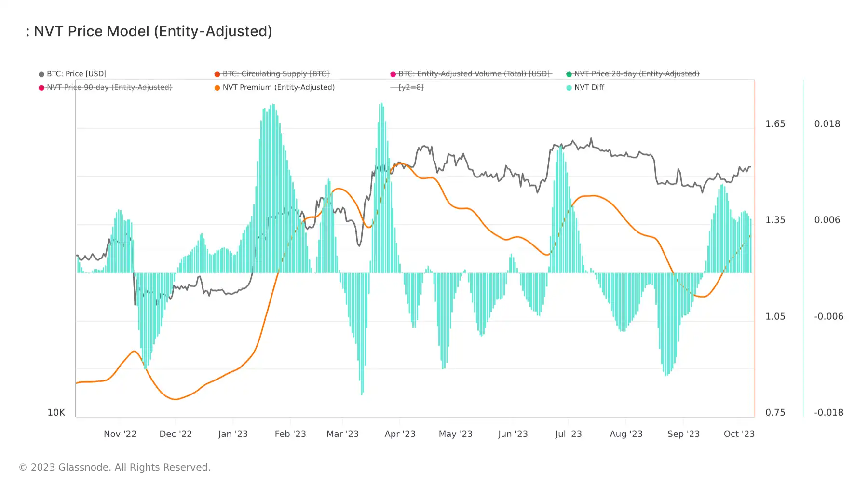The width and height of the screenshot is (868, 489).
Task: Click the Oct '23 x-axis label
Action: coord(739,434)
